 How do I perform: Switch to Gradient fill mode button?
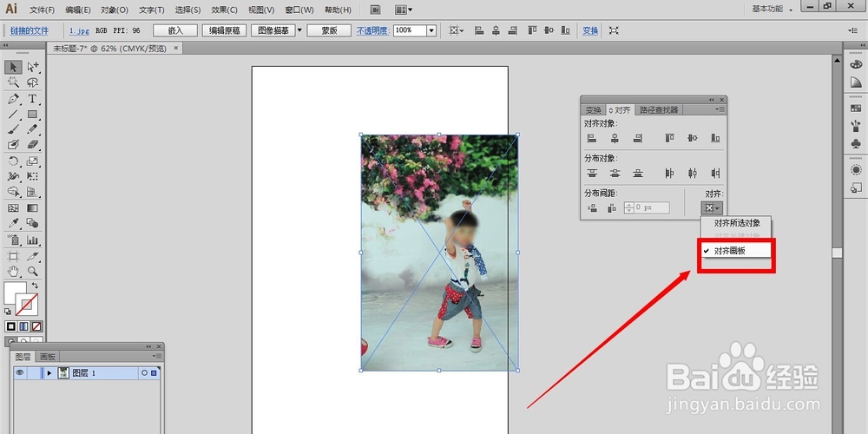pos(23,326)
